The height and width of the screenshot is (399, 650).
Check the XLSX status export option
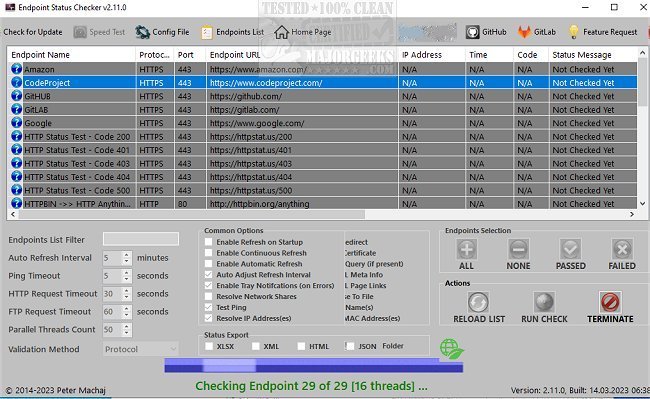209,346
